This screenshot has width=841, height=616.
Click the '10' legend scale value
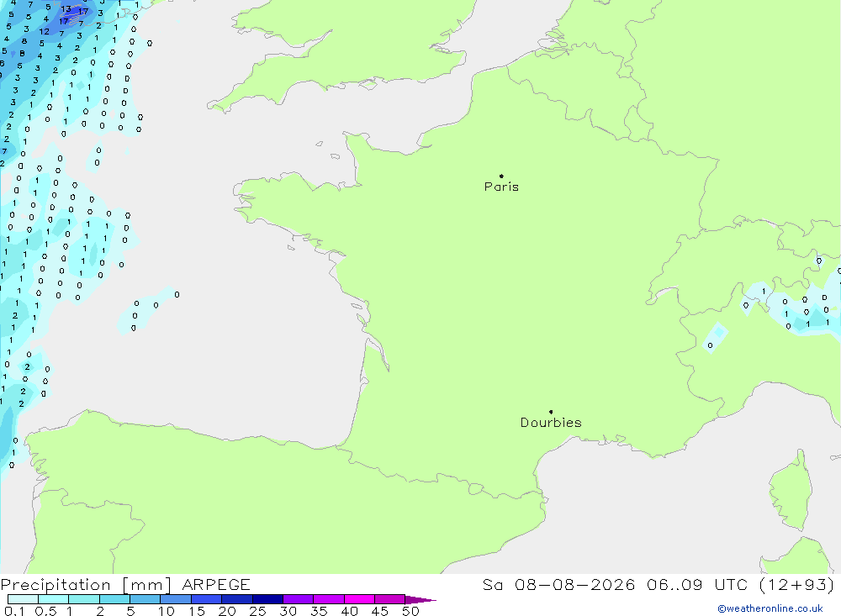pyautogui.click(x=167, y=611)
